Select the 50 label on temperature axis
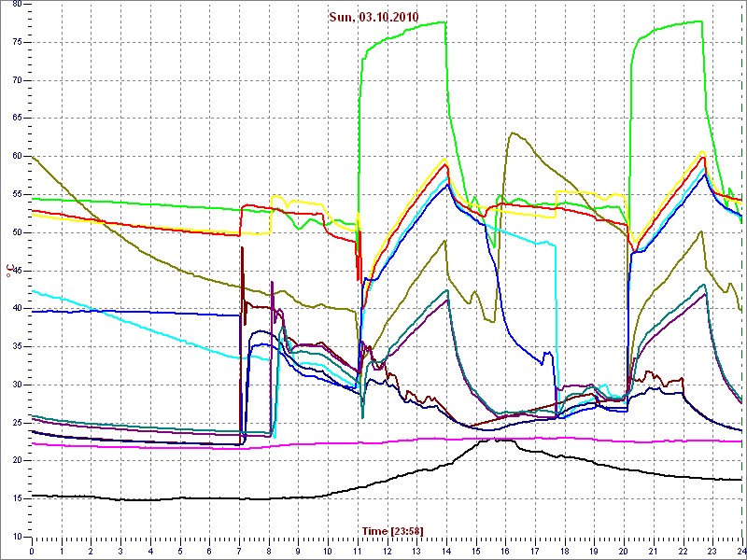Image resolution: width=747 pixels, height=560 pixels. pos(16,232)
